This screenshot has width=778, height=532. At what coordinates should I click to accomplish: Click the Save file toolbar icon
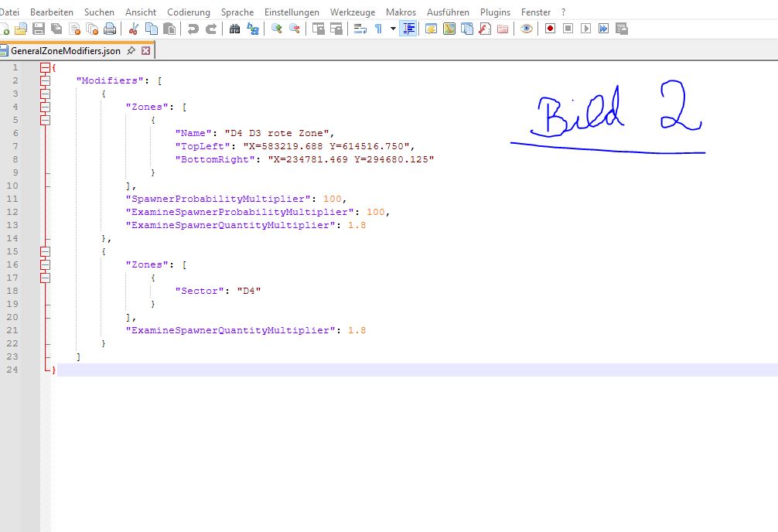click(x=37, y=29)
